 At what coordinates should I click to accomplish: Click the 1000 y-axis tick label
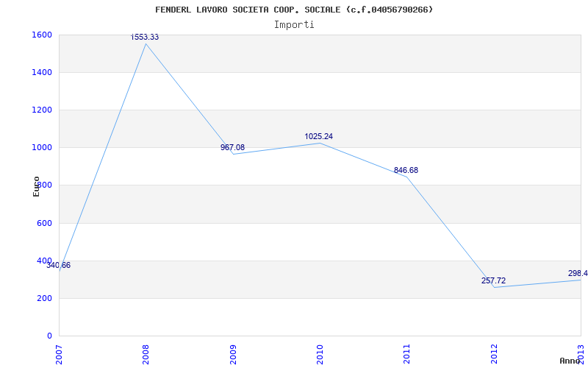(x=43, y=148)
